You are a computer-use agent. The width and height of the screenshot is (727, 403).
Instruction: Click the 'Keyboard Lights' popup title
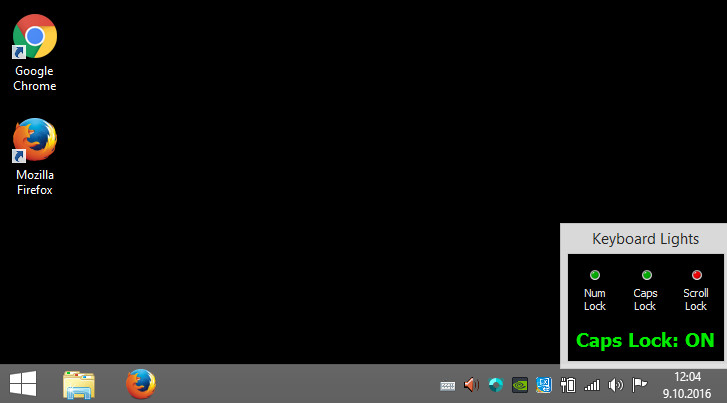click(645, 239)
